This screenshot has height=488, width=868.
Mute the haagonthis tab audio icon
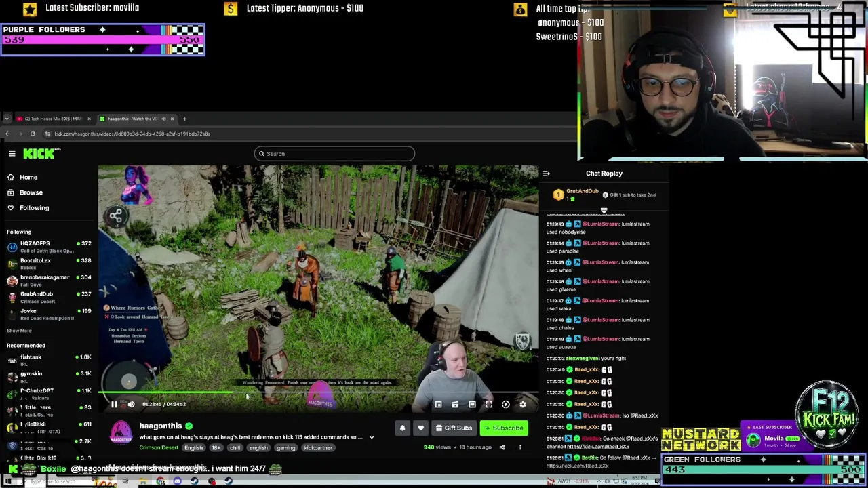163,119
